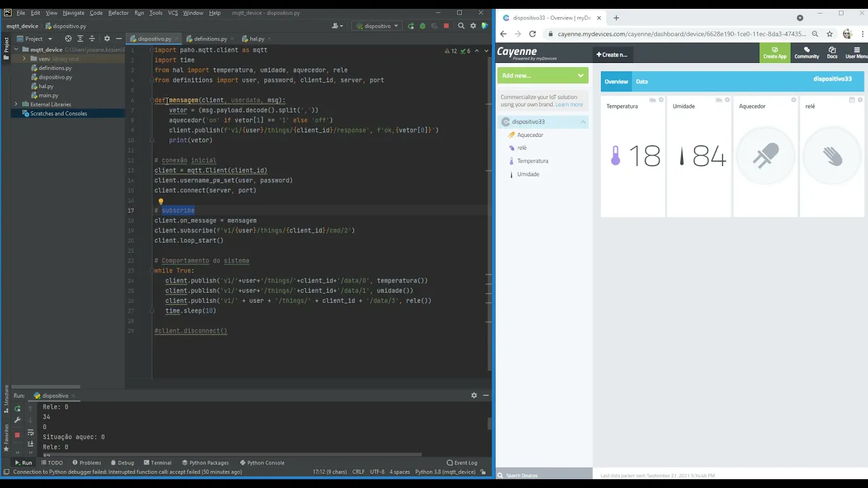Go to next highlighted error arrow in the editor
The width and height of the screenshot is (868, 488).
pyautogui.click(x=486, y=51)
